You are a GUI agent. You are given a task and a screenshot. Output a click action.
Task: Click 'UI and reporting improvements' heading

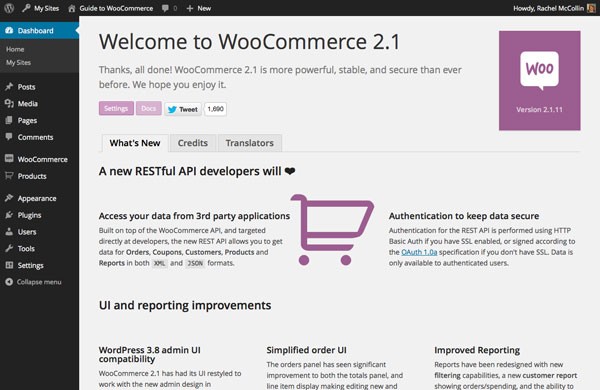[185, 305]
